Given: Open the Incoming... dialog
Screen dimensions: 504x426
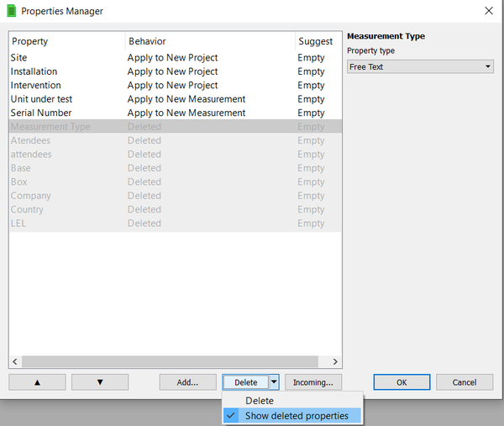Looking at the screenshot, I should 312,382.
